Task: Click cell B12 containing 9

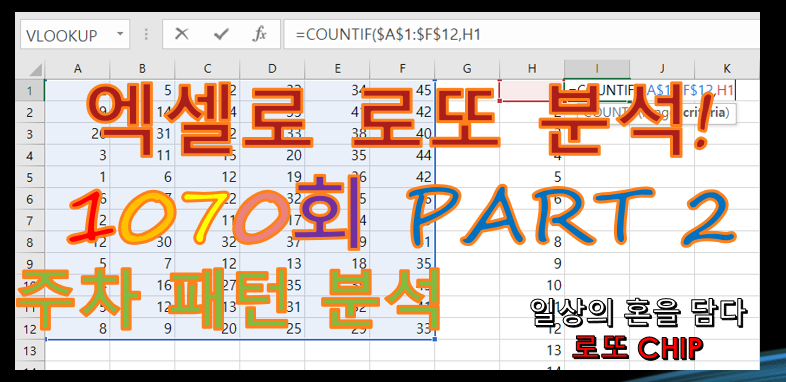Action: click(x=142, y=329)
